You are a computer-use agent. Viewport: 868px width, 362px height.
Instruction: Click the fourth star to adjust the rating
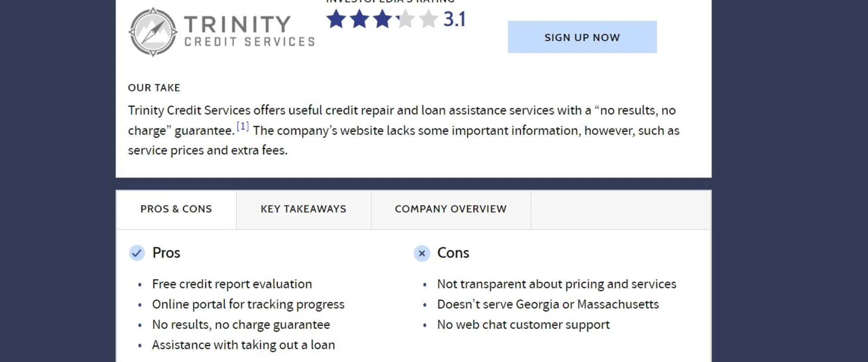pos(405,19)
